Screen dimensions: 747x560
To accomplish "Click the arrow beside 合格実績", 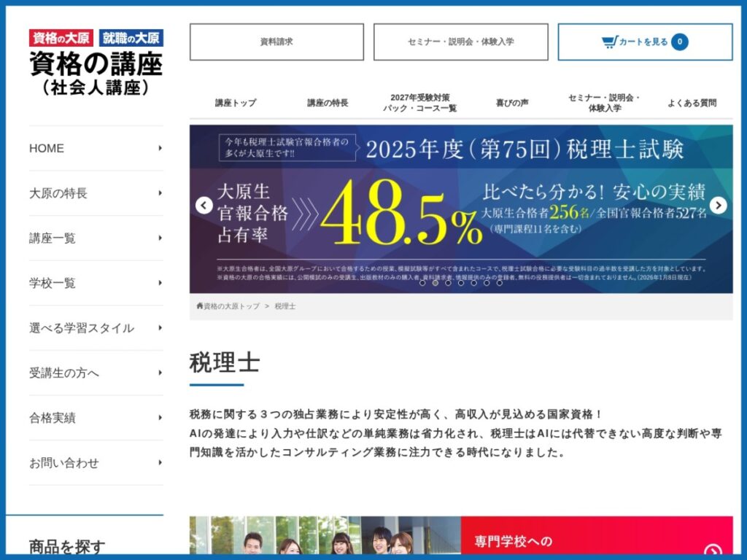I will [160, 418].
